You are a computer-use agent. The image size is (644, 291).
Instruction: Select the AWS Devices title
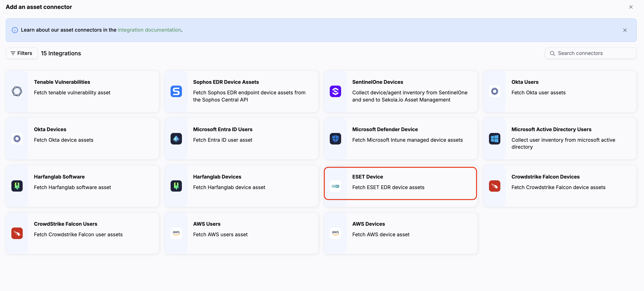368,224
